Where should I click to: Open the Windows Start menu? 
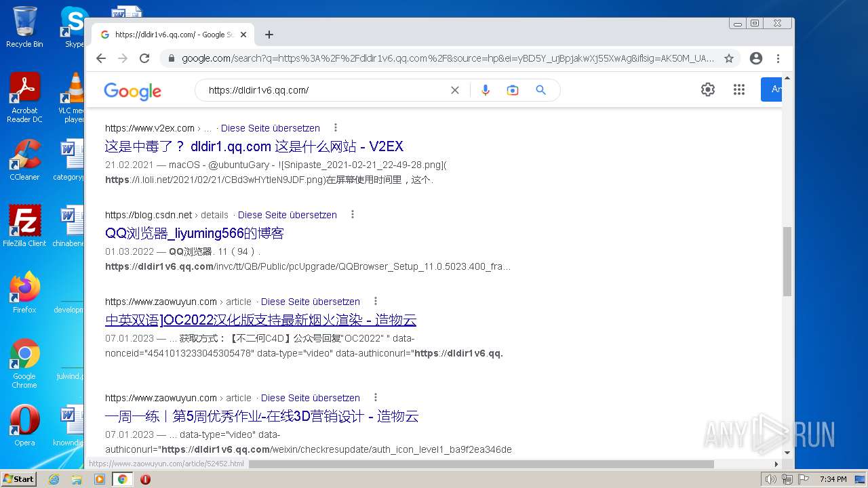point(18,479)
